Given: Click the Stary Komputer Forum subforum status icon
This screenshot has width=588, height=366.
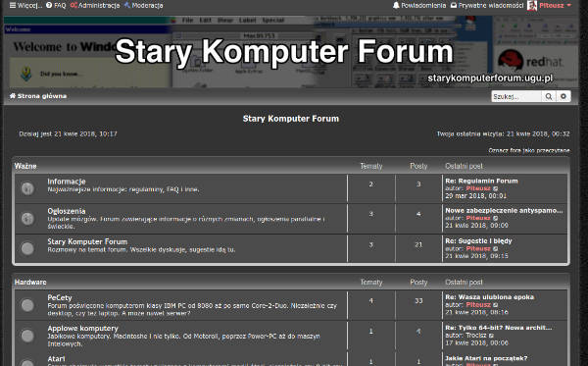Looking at the screenshot, I should (27, 248).
